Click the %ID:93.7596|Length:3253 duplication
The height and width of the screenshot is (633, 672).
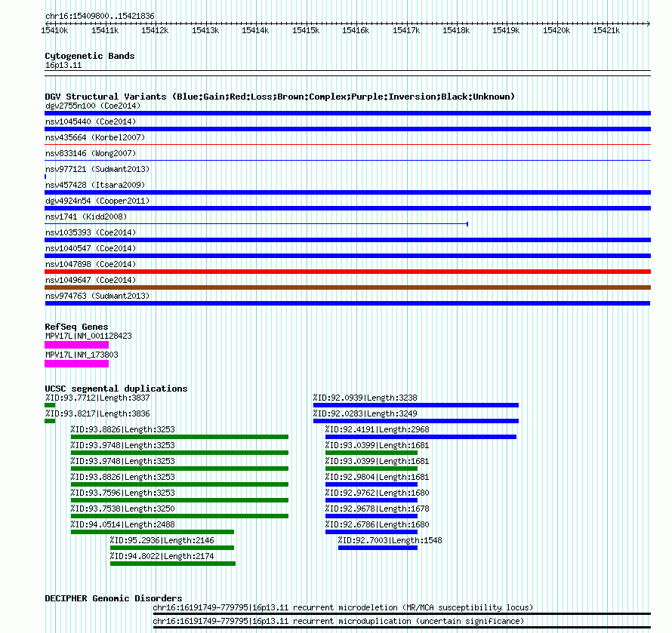pos(180,500)
